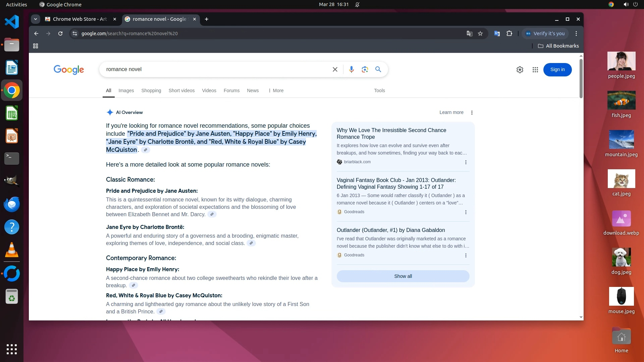This screenshot has height=362, width=644.
Task: Start a voice search with the microphone
Action: (x=351, y=69)
